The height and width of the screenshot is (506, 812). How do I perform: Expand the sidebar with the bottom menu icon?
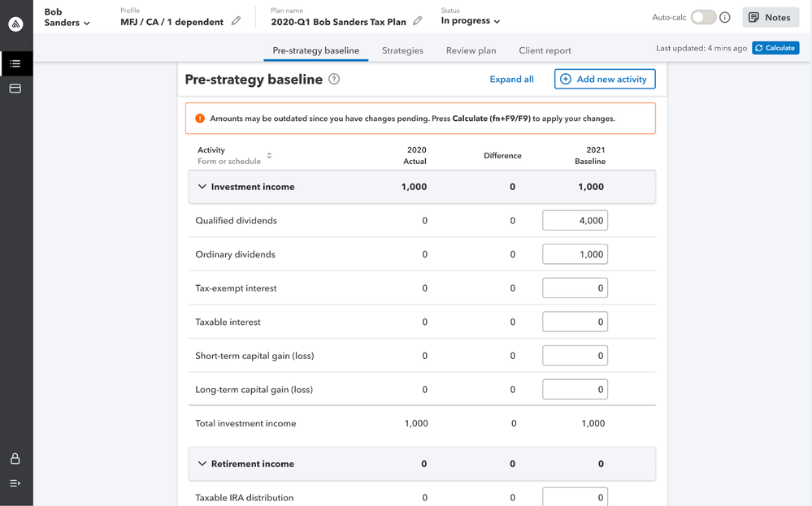15,483
